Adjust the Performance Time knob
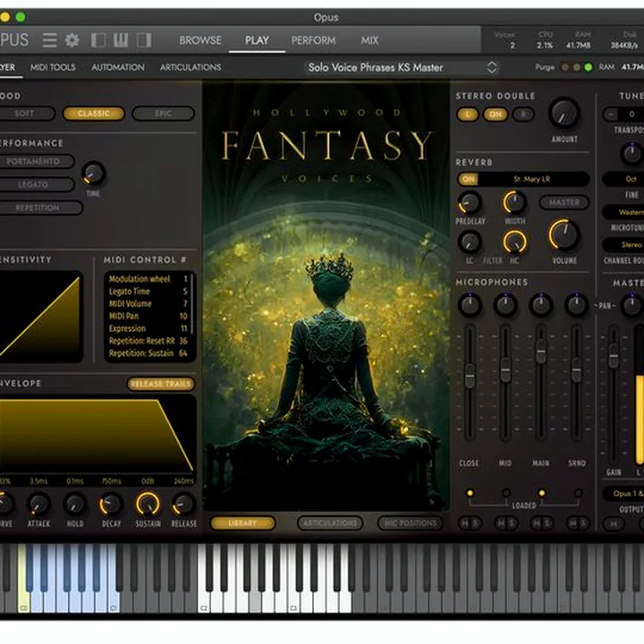 coord(94,174)
